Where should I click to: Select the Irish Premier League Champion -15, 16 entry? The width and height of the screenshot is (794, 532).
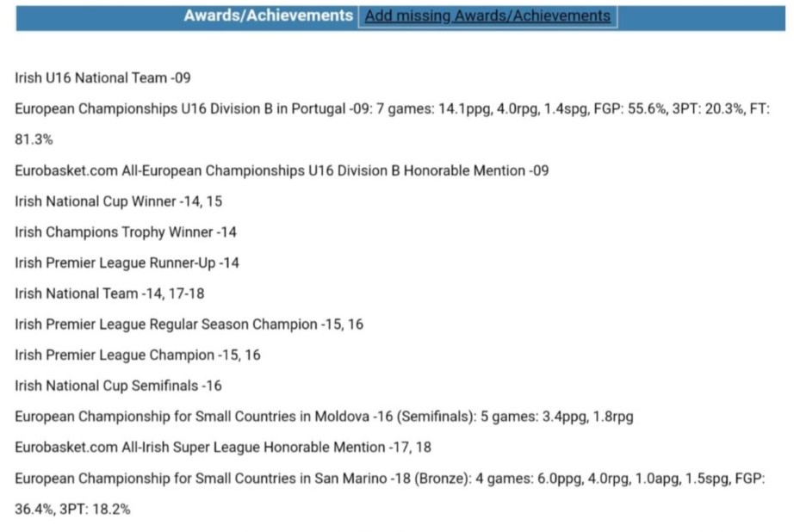pos(138,356)
